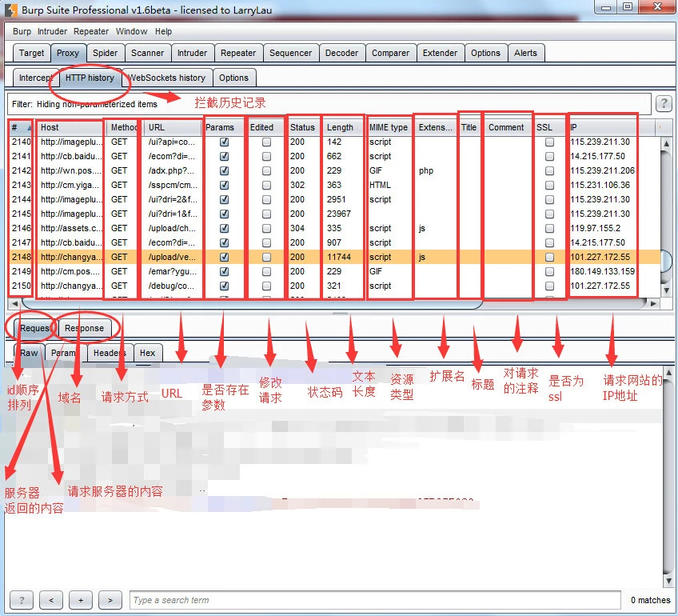Switch to the Target tab
The image size is (678, 616).
pos(31,53)
